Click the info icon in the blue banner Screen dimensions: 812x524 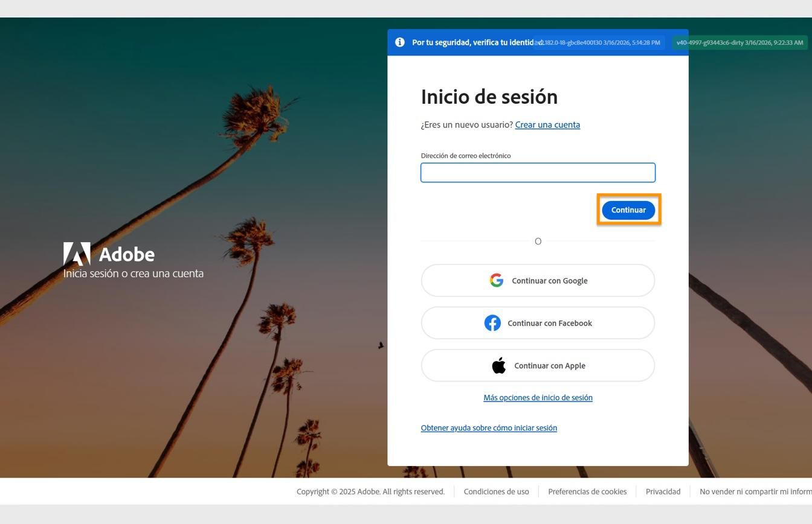click(x=399, y=42)
